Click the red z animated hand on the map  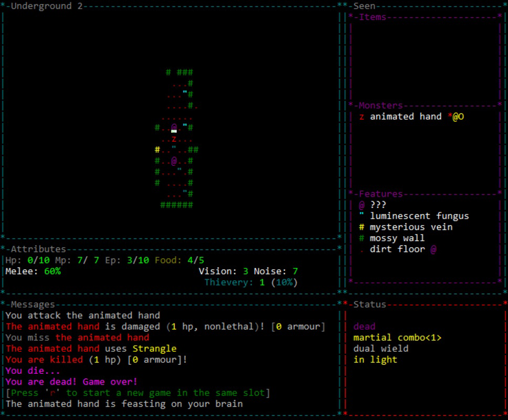(174, 139)
